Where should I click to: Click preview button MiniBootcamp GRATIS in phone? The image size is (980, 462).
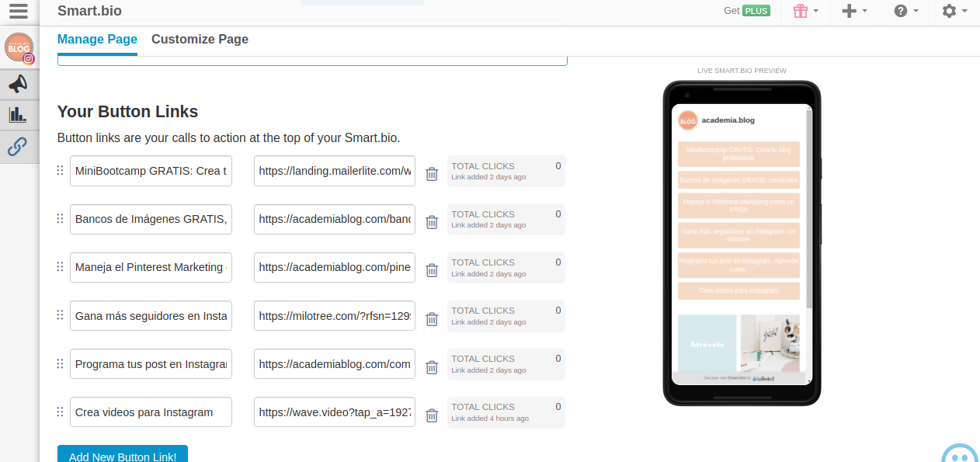[738, 154]
